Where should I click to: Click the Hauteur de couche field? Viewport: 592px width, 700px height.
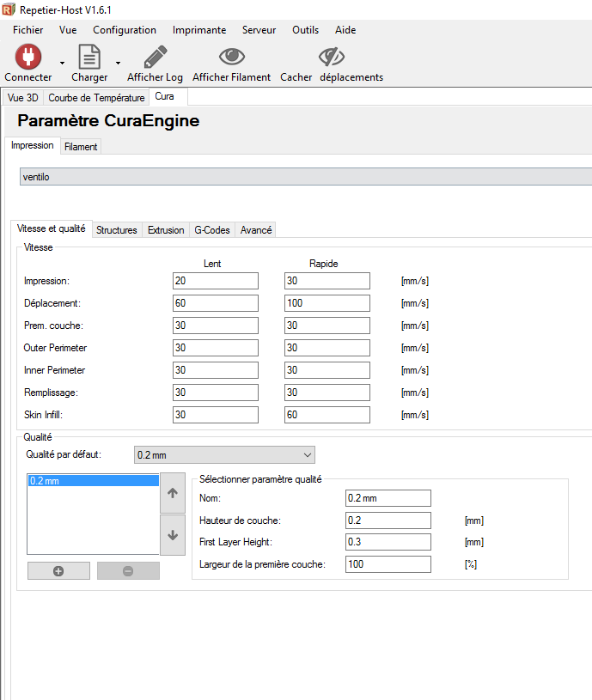click(x=388, y=520)
